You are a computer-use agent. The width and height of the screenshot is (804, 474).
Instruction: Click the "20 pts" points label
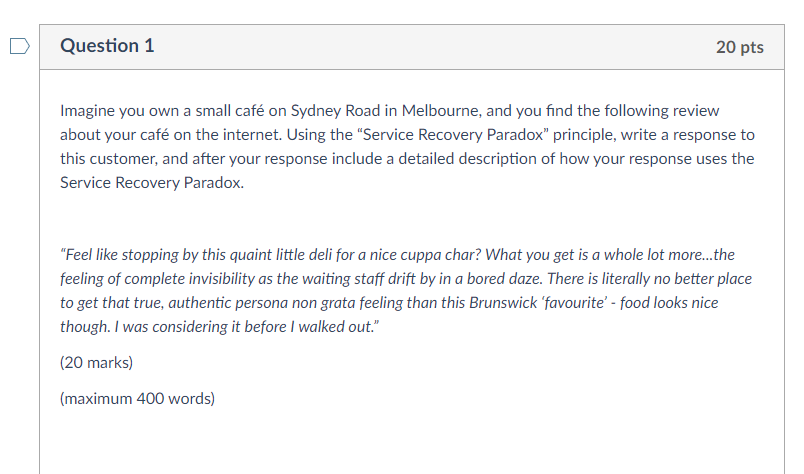739,47
